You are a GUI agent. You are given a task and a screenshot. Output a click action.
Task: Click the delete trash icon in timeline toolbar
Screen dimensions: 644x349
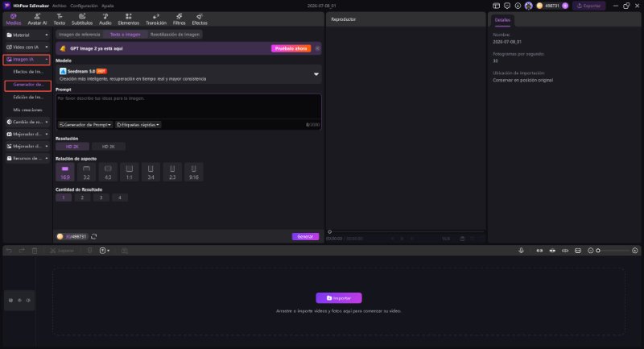click(x=35, y=251)
